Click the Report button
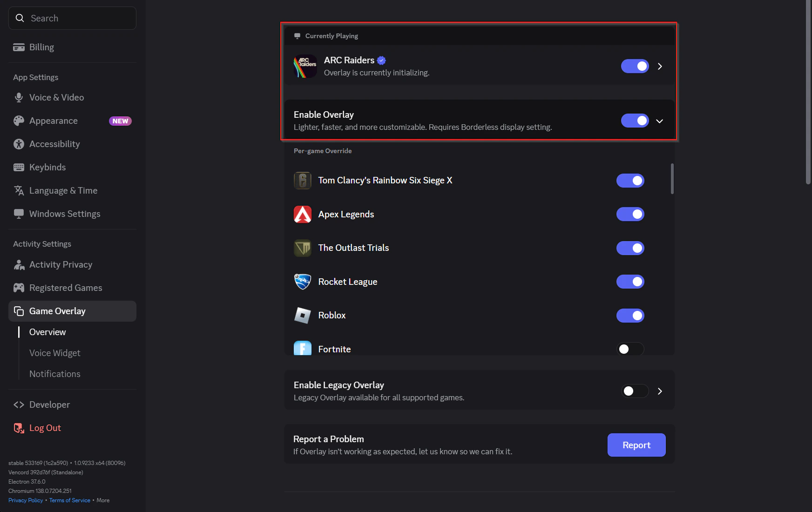Image resolution: width=812 pixels, height=512 pixels. [x=636, y=445]
